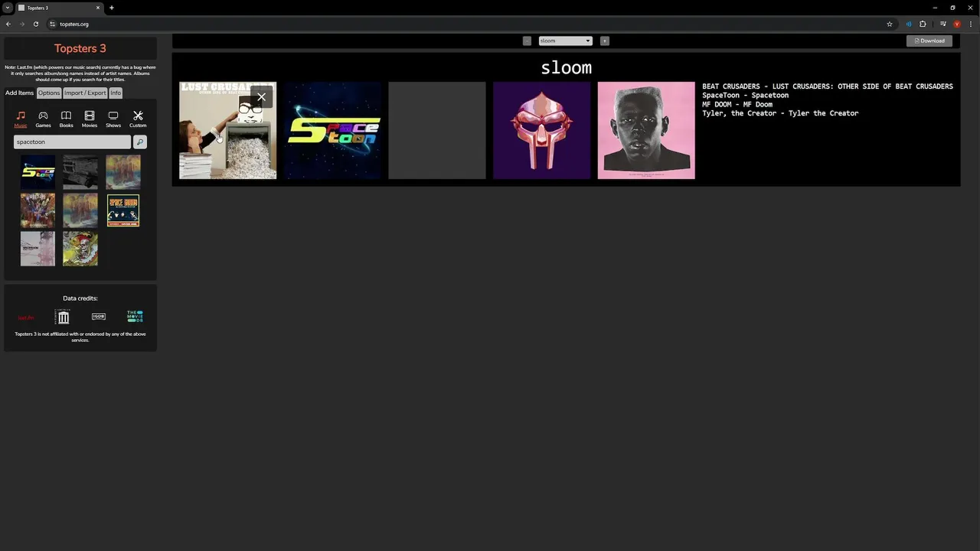Viewport: 980px width, 551px height.
Task: Open the browser profile avatar
Action: tap(957, 24)
